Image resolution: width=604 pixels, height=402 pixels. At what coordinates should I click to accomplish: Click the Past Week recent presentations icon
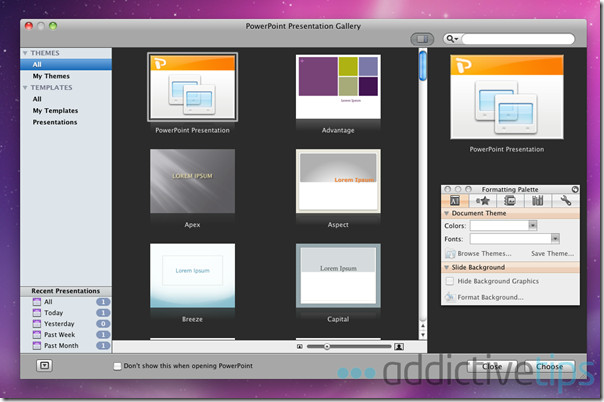click(38, 334)
